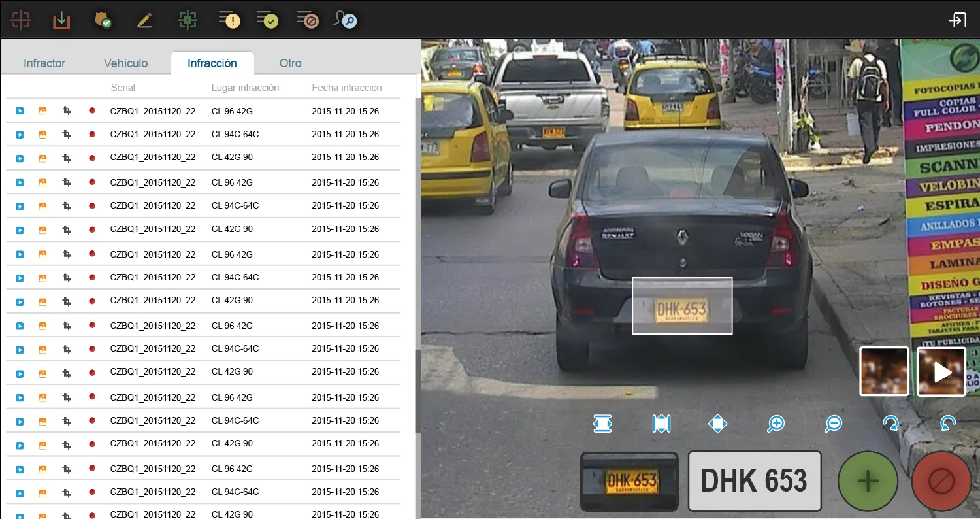
Task: Select the blurred photo thumbnail without play arrow
Action: coord(884,371)
